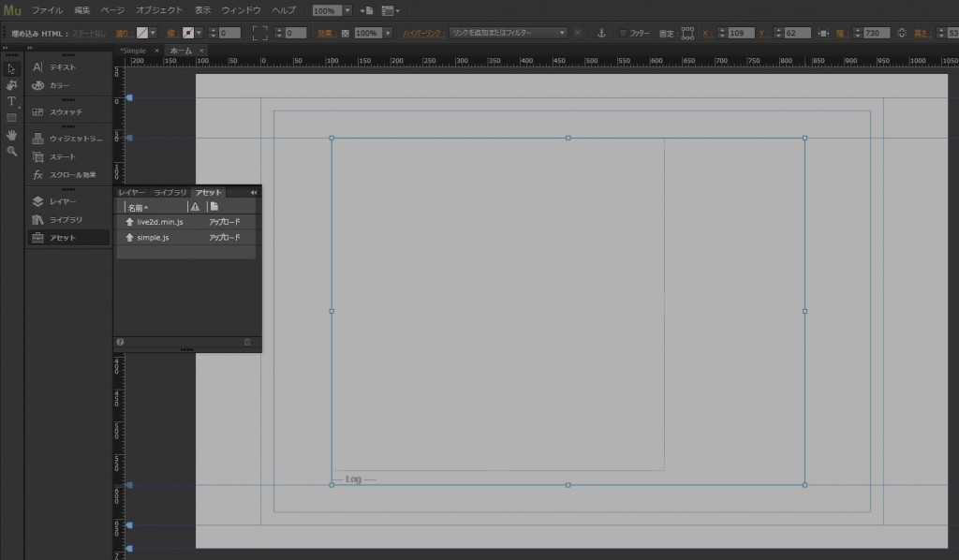This screenshot has width=959, height=560.
Task: Click the 塗り fill label link
Action: pyautogui.click(x=123, y=33)
